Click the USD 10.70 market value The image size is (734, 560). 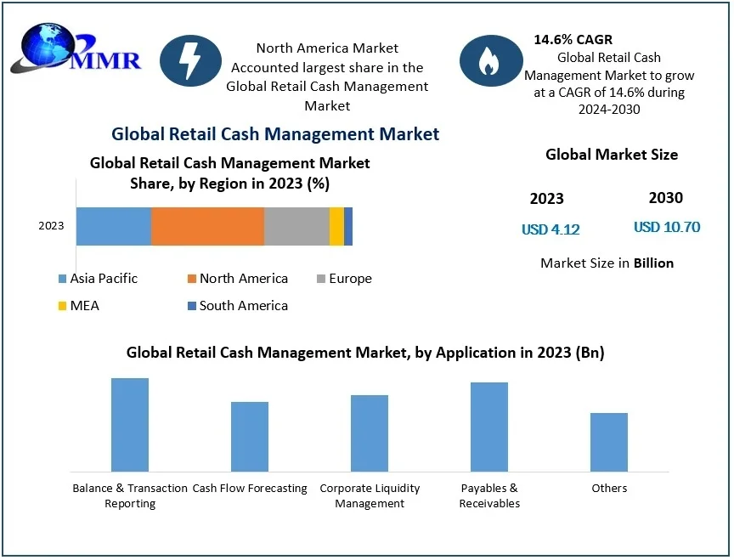667,227
